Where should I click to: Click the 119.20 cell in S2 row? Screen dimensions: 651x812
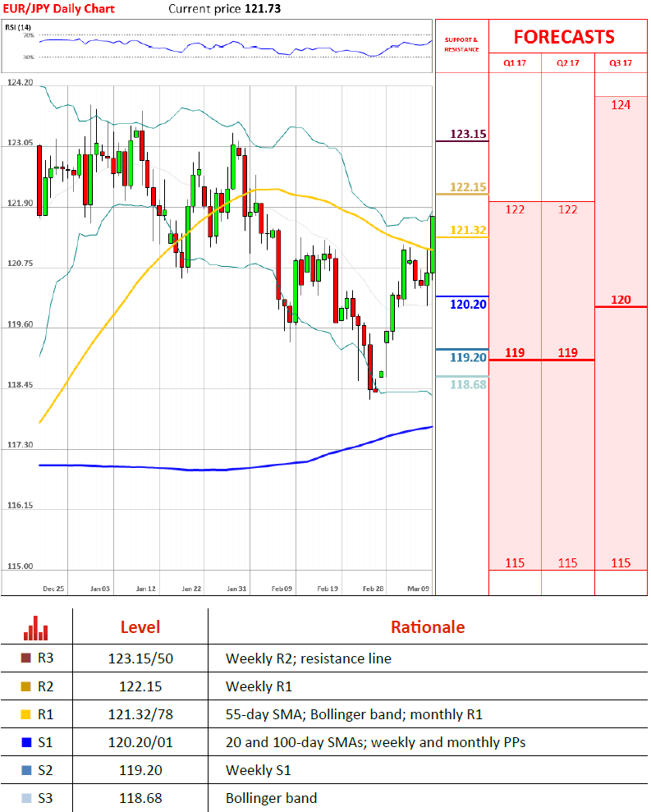pos(140,771)
